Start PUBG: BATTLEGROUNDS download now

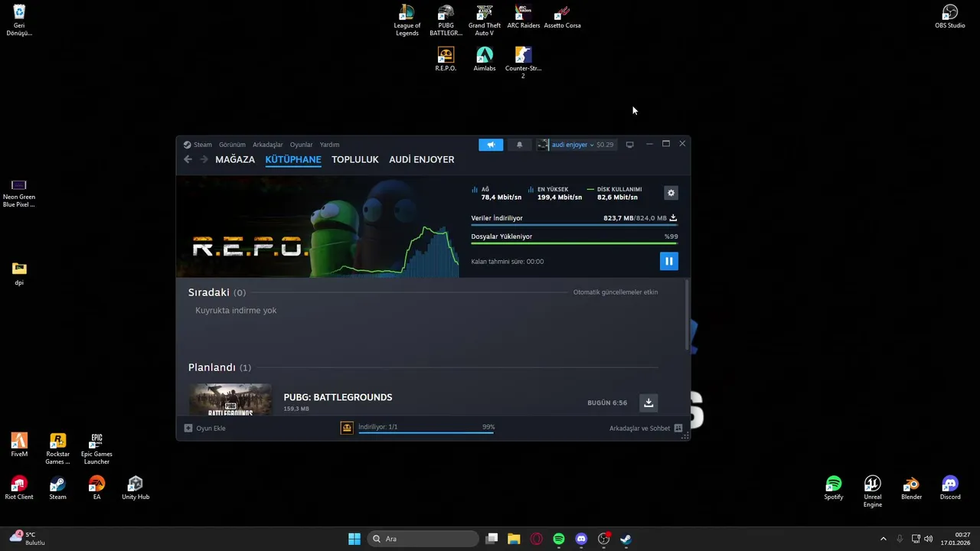[x=648, y=403]
